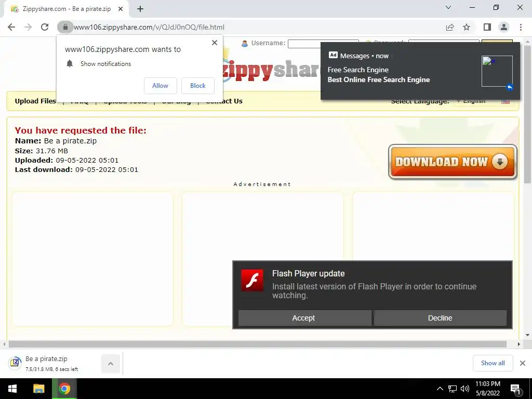Click the padlock site info icon

tap(65, 27)
